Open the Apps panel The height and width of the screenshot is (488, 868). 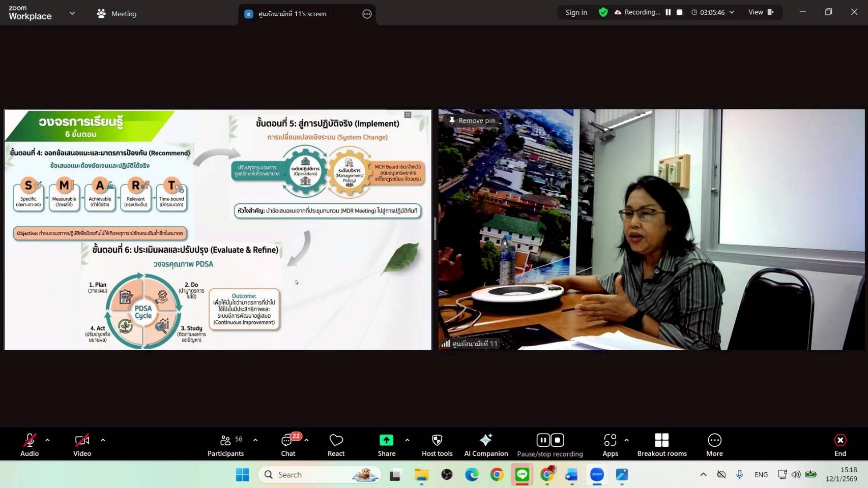610,445
